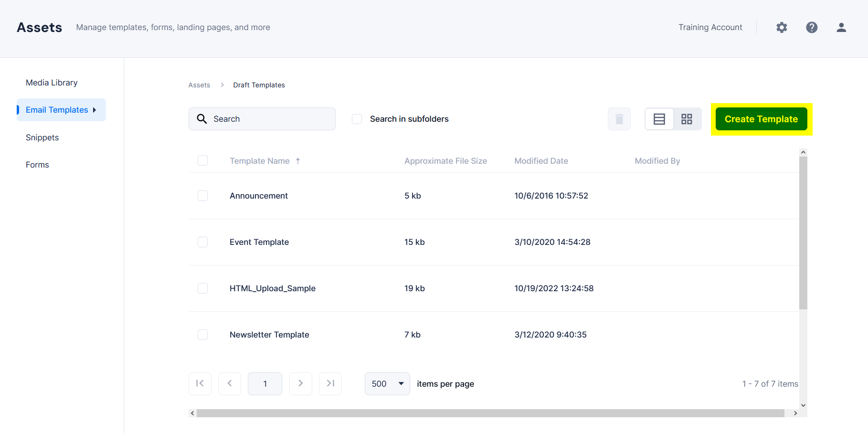The height and width of the screenshot is (433, 868).
Task: Go to the first page
Action: [x=200, y=383]
